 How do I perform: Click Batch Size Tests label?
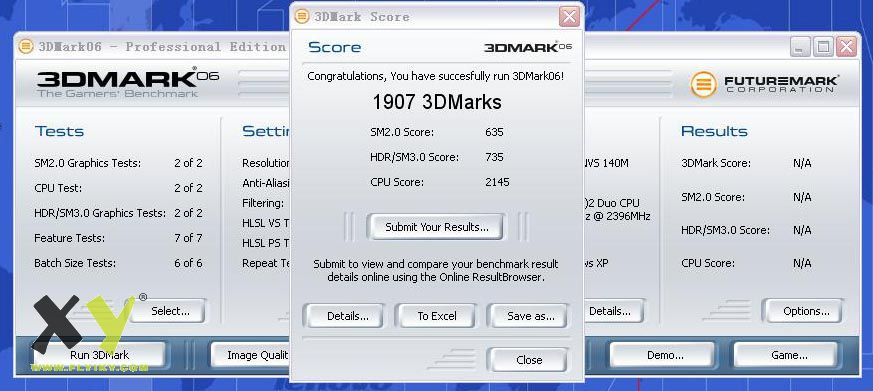pos(75,263)
